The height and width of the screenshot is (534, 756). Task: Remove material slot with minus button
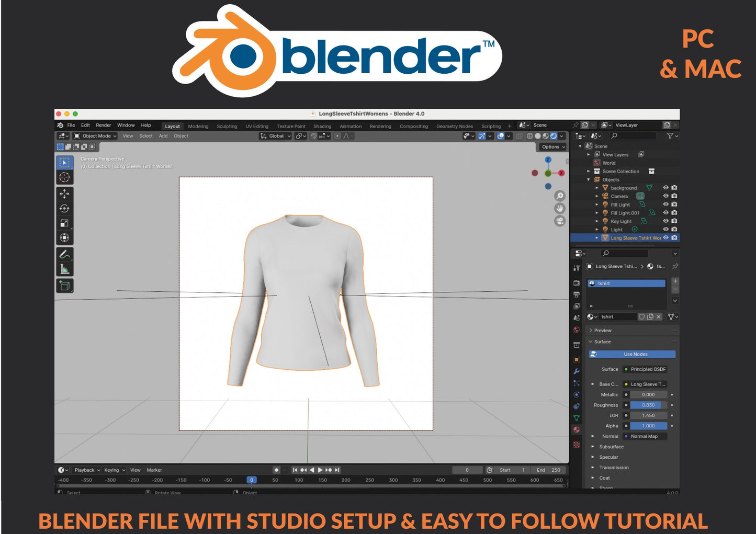675,289
